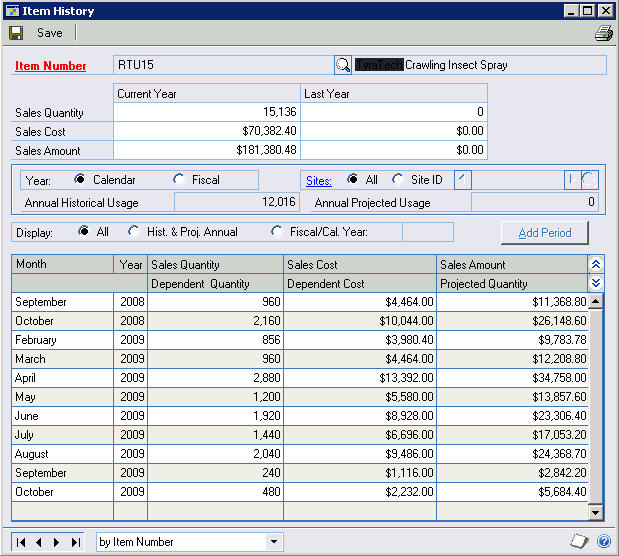Click the Sales Quantity column header
The width and height of the screenshot is (619, 556).
point(216,264)
